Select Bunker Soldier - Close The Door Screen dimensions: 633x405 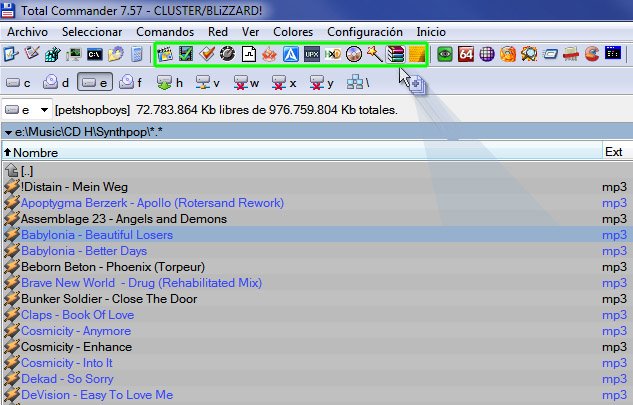[316, 299]
